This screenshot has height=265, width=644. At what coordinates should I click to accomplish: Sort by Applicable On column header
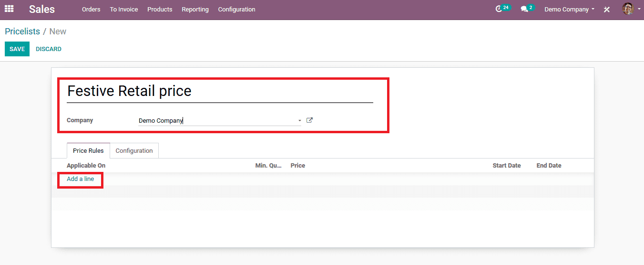[86, 166]
